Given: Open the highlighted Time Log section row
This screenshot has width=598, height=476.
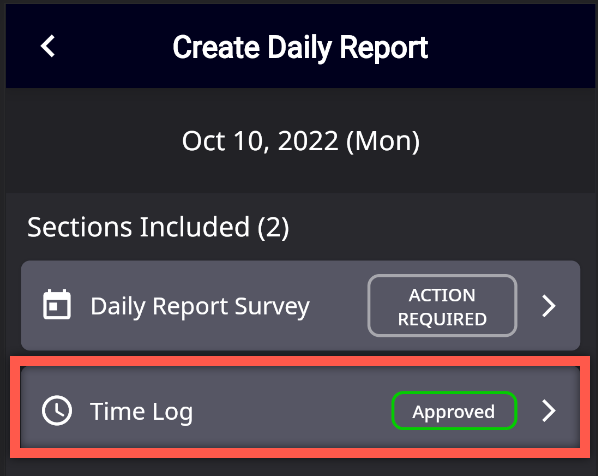Looking at the screenshot, I should pos(300,407).
